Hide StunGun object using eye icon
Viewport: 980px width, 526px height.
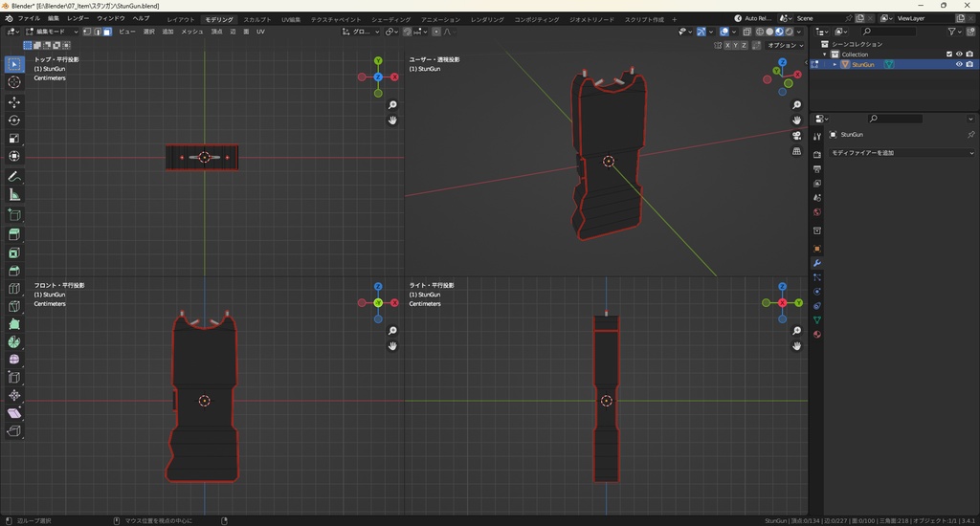click(x=959, y=64)
